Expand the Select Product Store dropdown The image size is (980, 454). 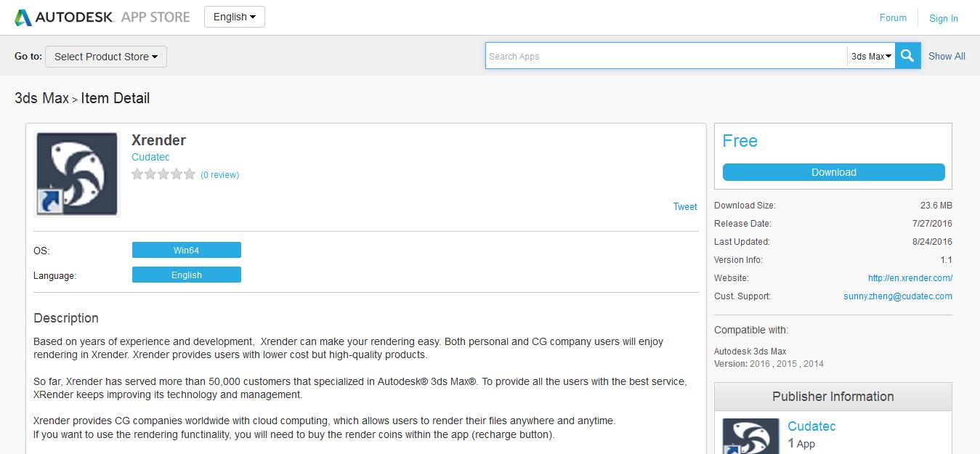pyautogui.click(x=106, y=57)
